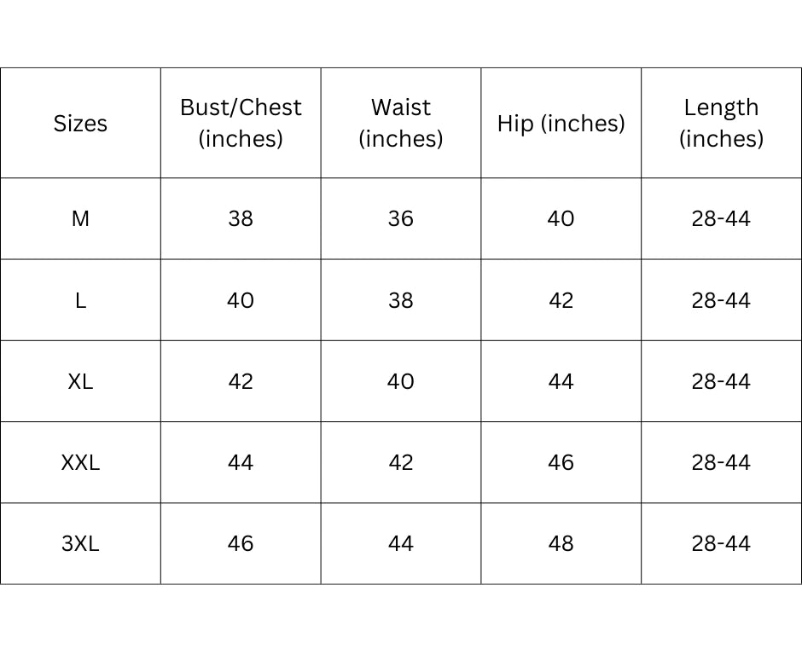Click the waist value in XXL row
Screen dimensions: 802x672
point(400,462)
